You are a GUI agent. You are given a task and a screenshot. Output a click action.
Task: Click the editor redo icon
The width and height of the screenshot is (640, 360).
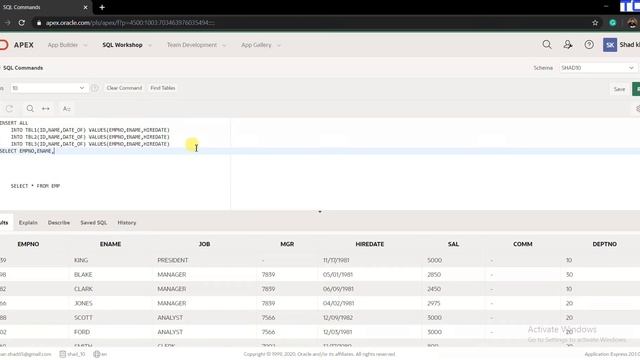(9, 109)
